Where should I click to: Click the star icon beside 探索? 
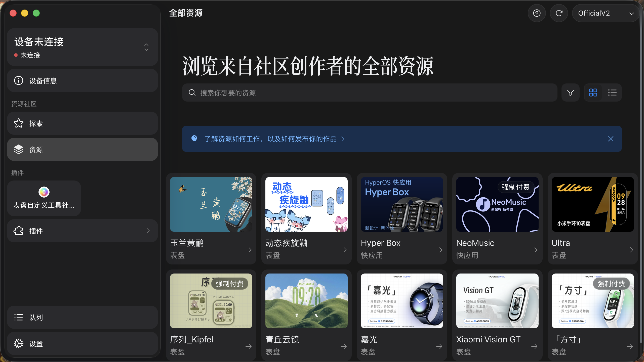click(19, 123)
